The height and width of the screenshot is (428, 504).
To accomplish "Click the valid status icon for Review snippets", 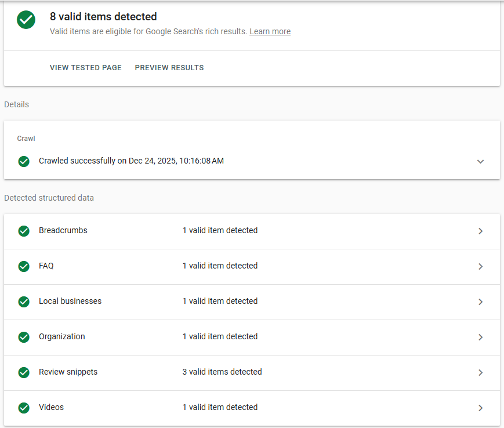I will (24, 372).
